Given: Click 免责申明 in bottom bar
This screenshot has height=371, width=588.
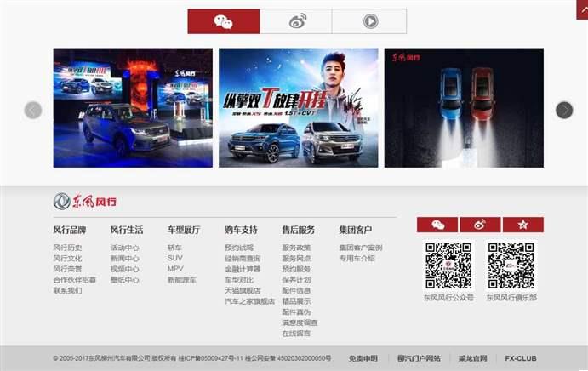Looking at the screenshot, I should (x=363, y=358).
